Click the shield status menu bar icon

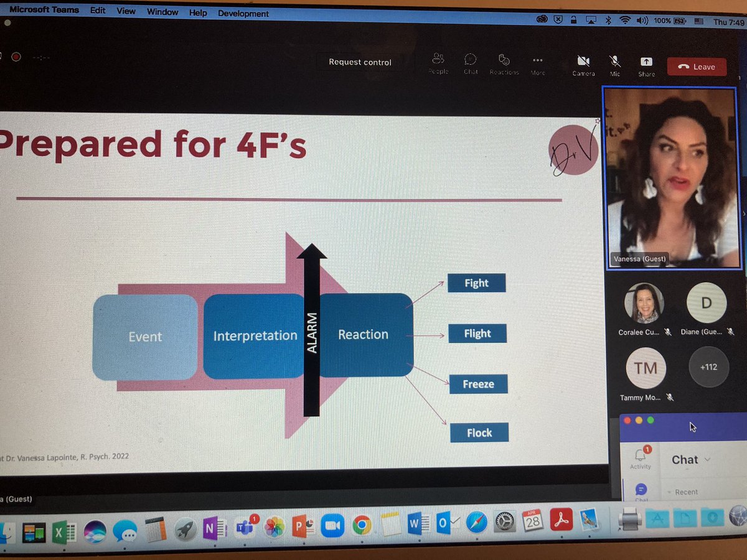(x=558, y=20)
